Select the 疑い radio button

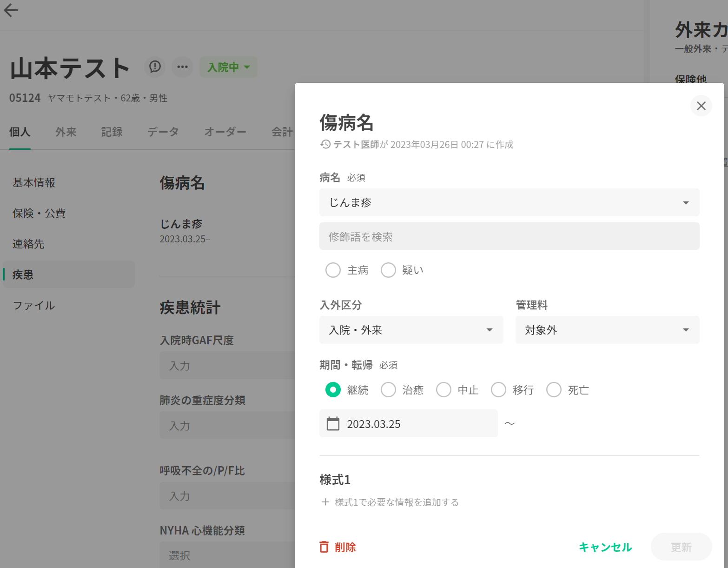(x=388, y=270)
